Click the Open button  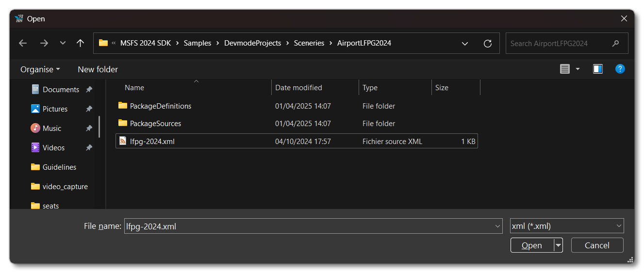point(532,245)
